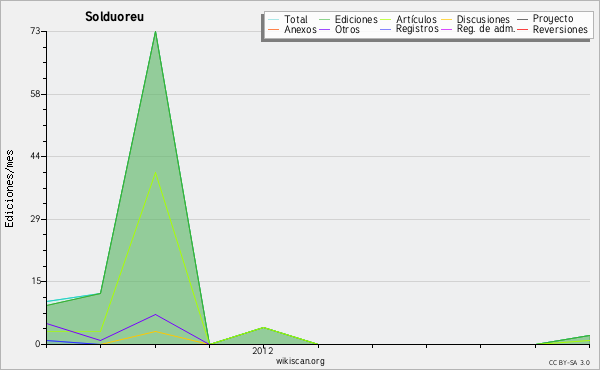Click the chart title Solduoreu
Viewport: 600px width, 370px height.
click(x=114, y=17)
